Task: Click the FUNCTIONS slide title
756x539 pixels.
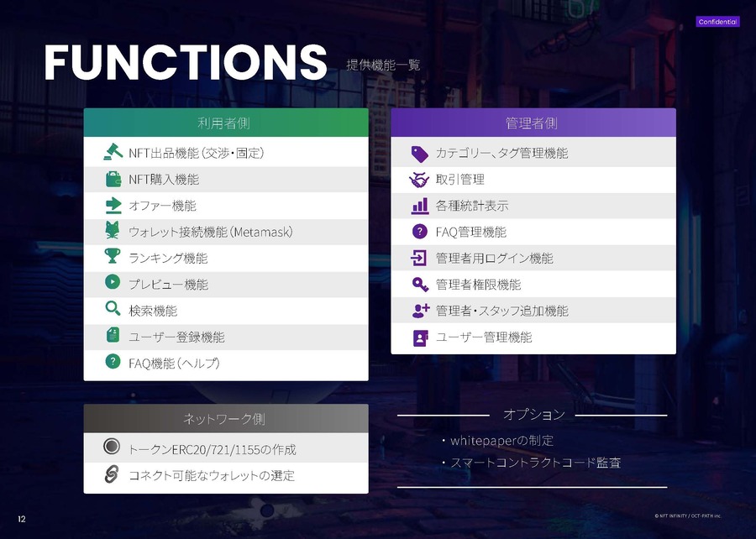Action: pos(186,62)
